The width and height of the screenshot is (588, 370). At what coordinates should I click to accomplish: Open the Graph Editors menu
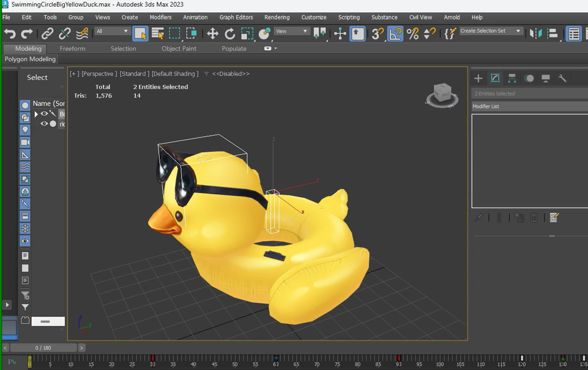pyautogui.click(x=236, y=17)
